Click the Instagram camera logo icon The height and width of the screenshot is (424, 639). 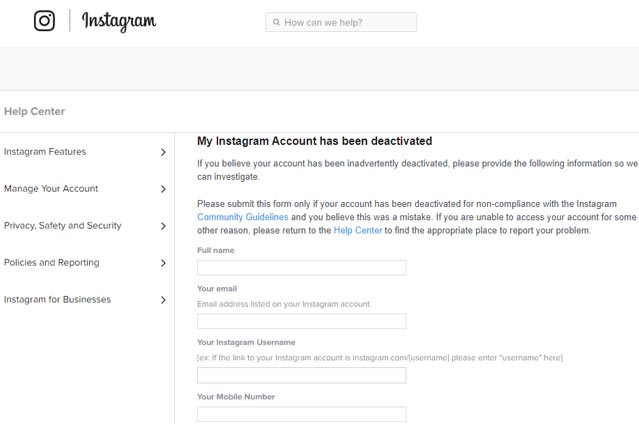point(44,20)
